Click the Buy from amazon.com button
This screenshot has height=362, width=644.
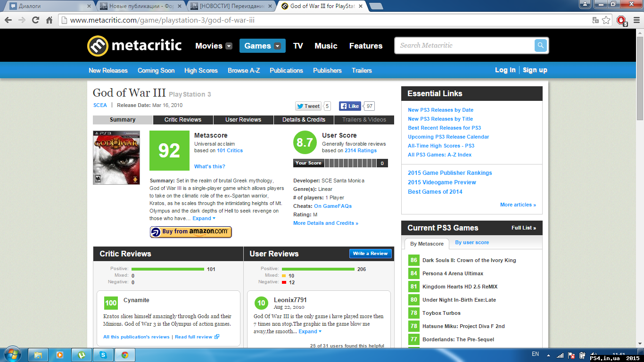(x=191, y=232)
